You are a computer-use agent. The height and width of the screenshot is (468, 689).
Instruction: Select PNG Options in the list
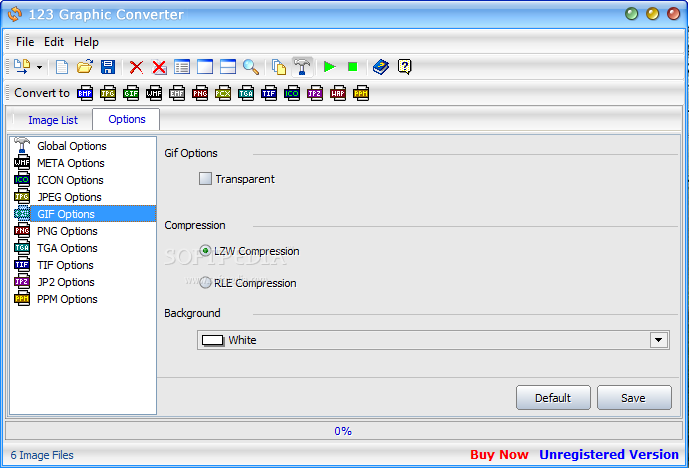83,231
